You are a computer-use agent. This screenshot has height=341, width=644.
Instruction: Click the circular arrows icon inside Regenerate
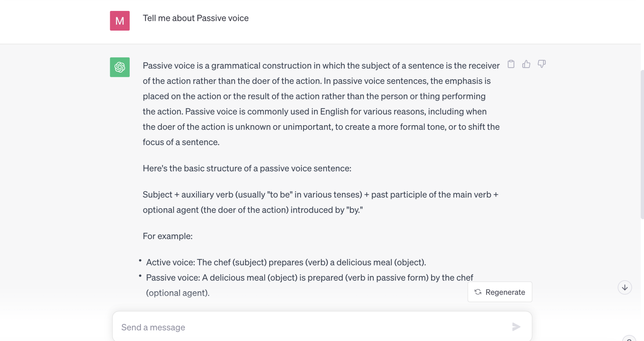(x=478, y=292)
